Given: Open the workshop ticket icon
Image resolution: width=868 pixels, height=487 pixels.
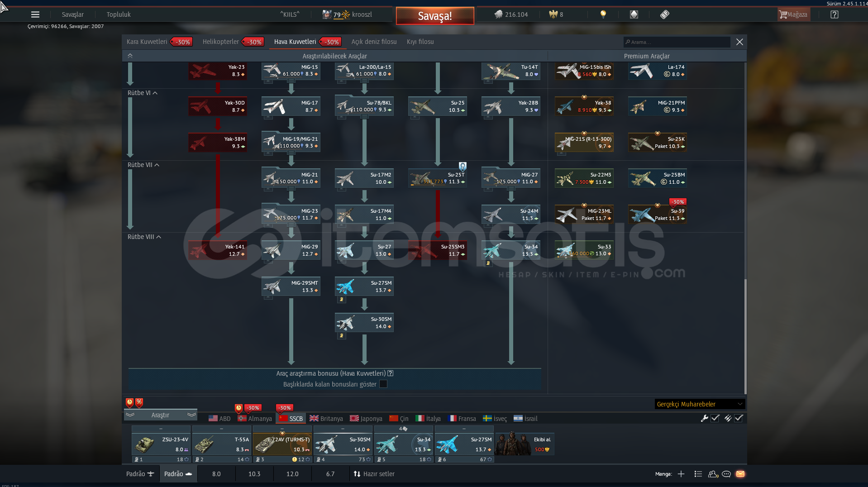Looking at the screenshot, I should (x=664, y=14).
